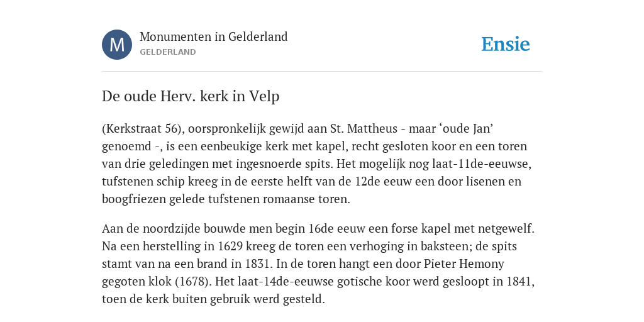Open Monumenten in Gelderland author name
This screenshot has height=322, width=644.
pyautogui.click(x=214, y=36)
